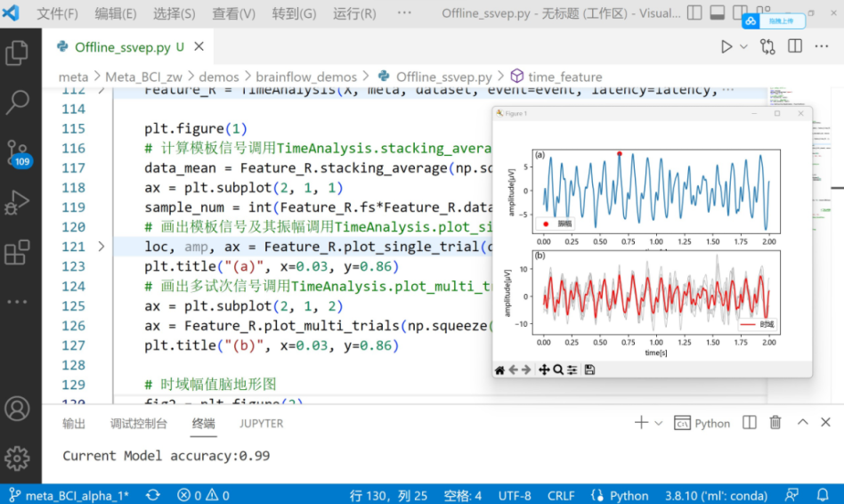Screen dimensions: 844x504
Task: Open the Run and Debug view
Action: point(17,202)
